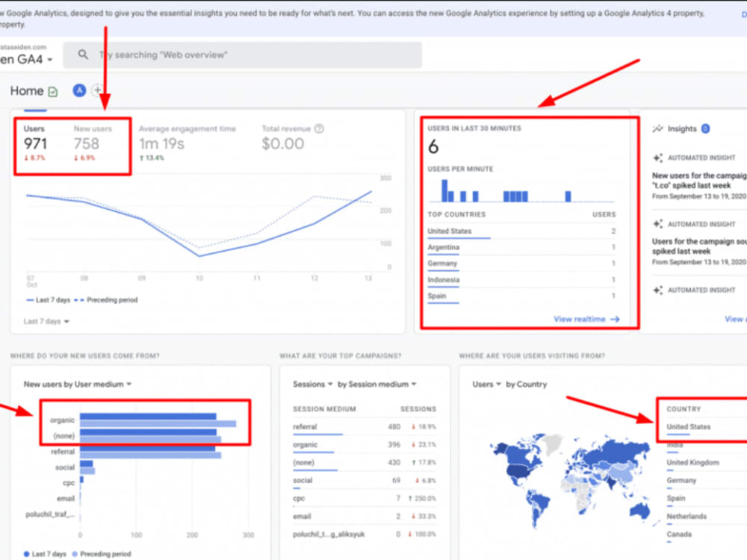747x560 pixels.
Task: Click the second Automated Insight sparkle icon
Action: (657, 224)
